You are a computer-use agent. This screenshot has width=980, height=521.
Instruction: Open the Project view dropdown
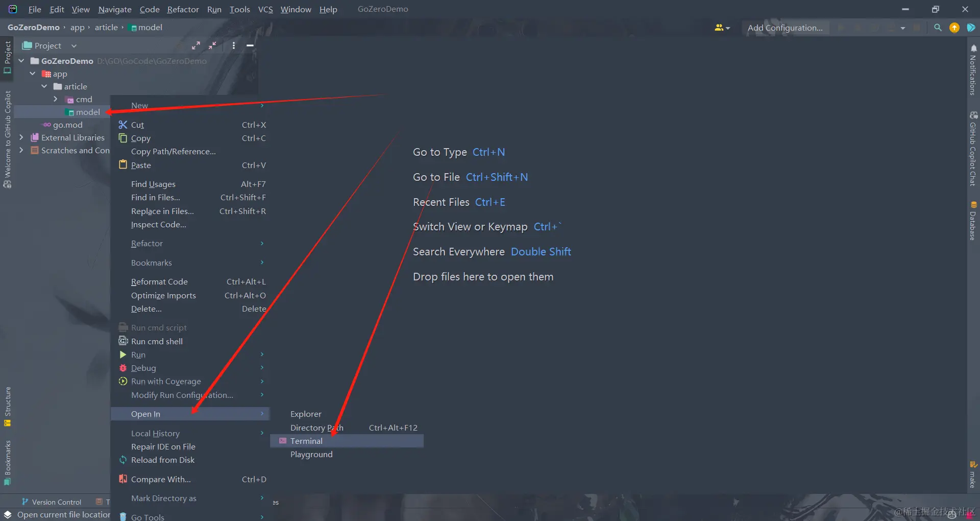click(x=74, y=45)
